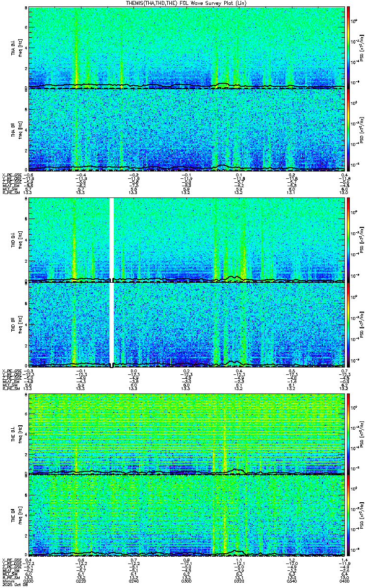
Task: Click the THD B-parallel spectrogram panel
Action: coord(186,324)
